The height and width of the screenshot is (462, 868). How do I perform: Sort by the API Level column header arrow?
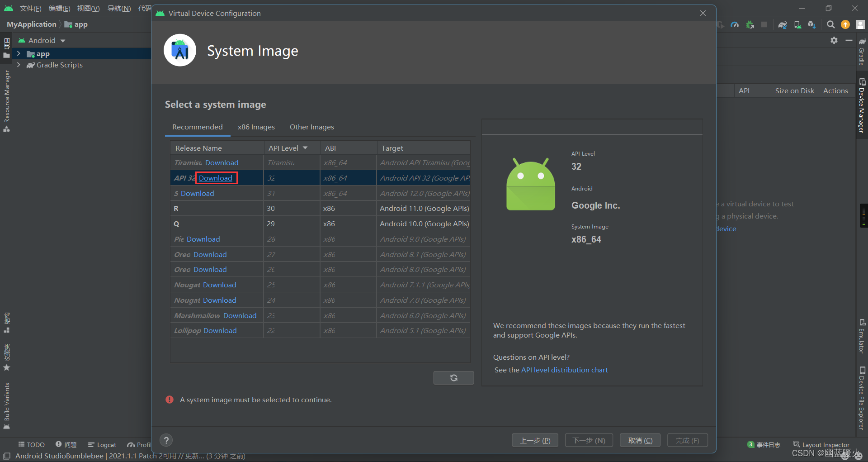[305, 148]
